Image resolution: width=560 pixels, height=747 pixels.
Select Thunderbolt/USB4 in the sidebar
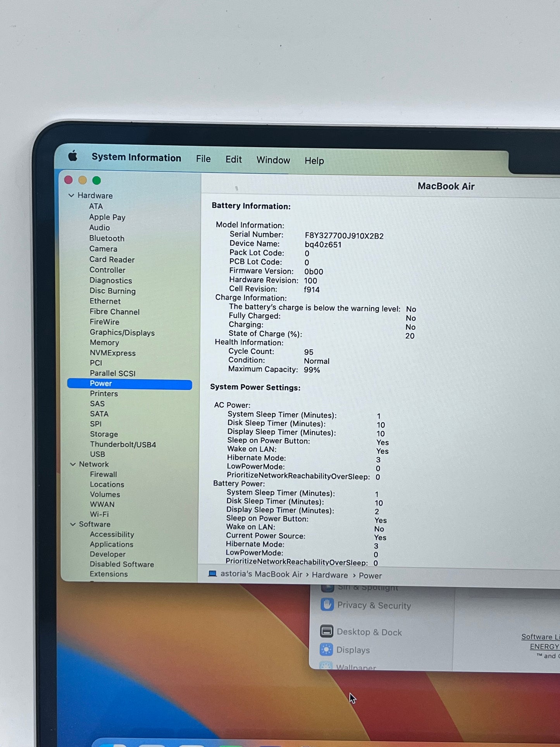pyautogui.click(x=123, y=444)
